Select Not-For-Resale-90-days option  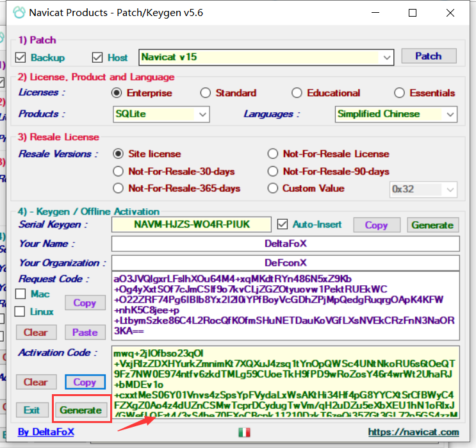pos(273,171)
